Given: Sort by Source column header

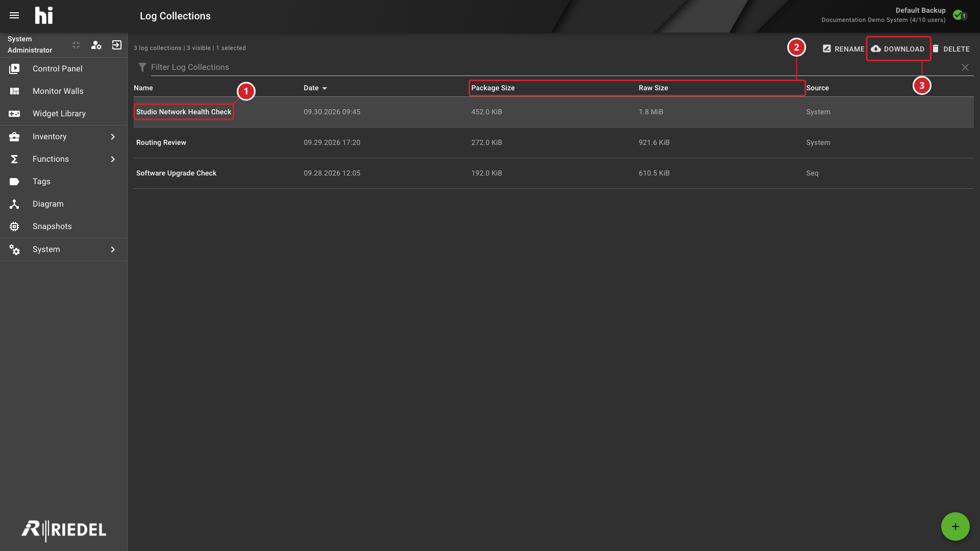Looking at the screenshot, I should point(817,88).
